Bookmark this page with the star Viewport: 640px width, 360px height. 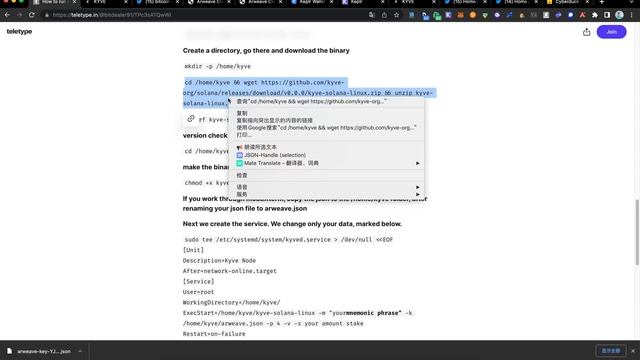coord(396,15)
